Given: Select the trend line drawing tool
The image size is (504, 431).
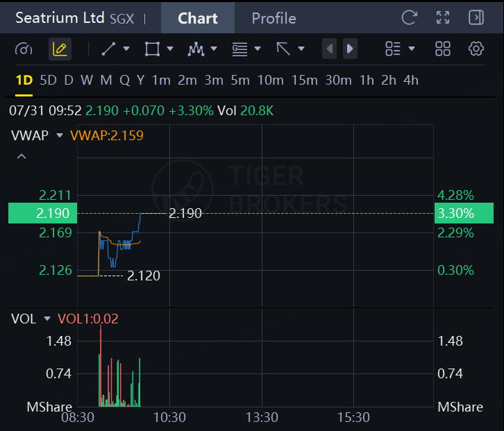Looking at the screenshot, I should (108, 49).
